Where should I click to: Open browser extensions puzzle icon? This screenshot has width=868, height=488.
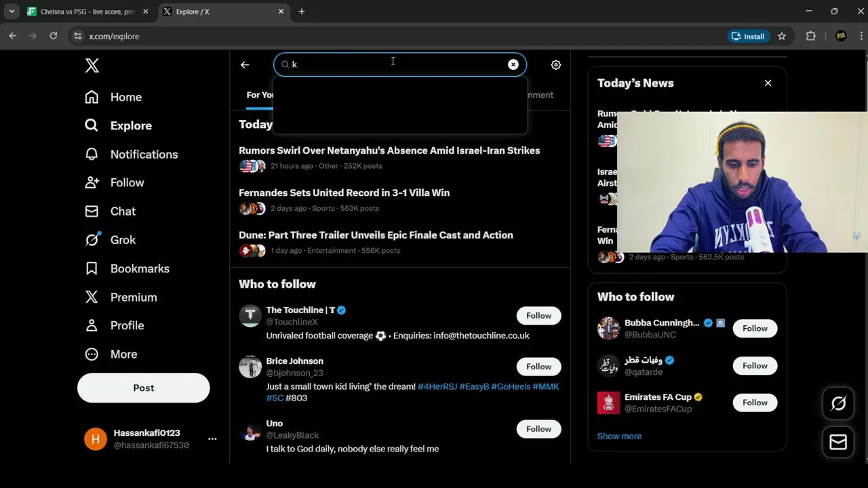point(811,36)
